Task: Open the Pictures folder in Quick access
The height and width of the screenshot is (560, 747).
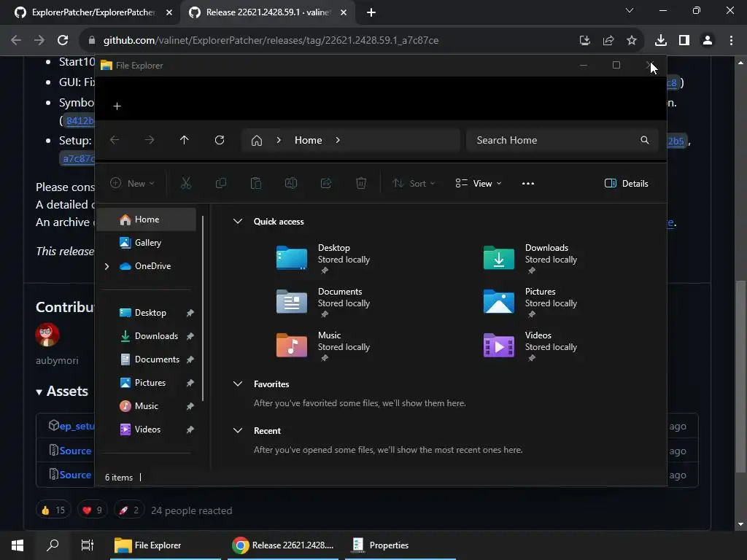Action: click(x=530, y=302)
